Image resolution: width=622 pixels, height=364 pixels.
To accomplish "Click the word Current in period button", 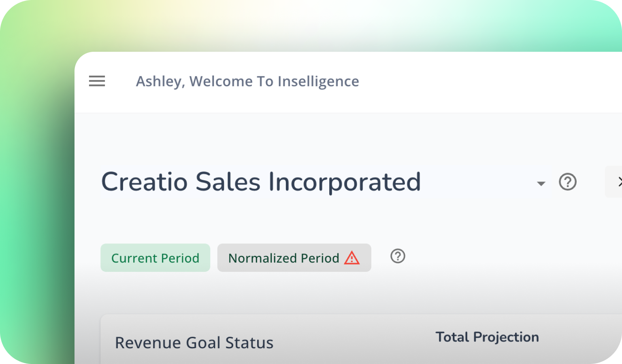I will coord(134,258).
